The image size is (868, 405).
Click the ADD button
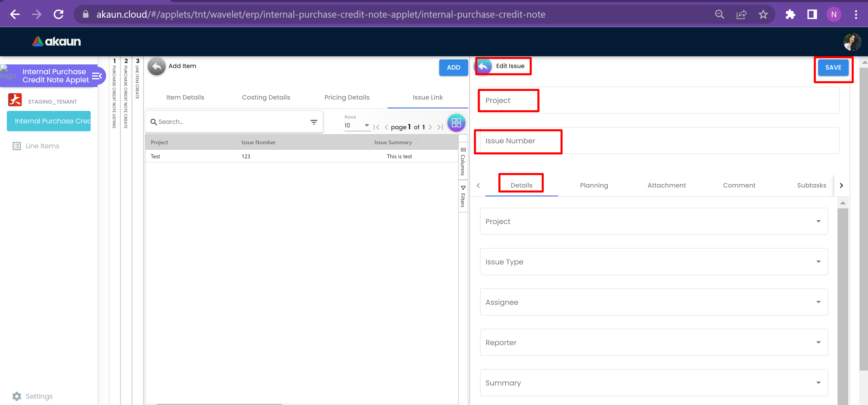pyautogui.click(x=453, y=67)
